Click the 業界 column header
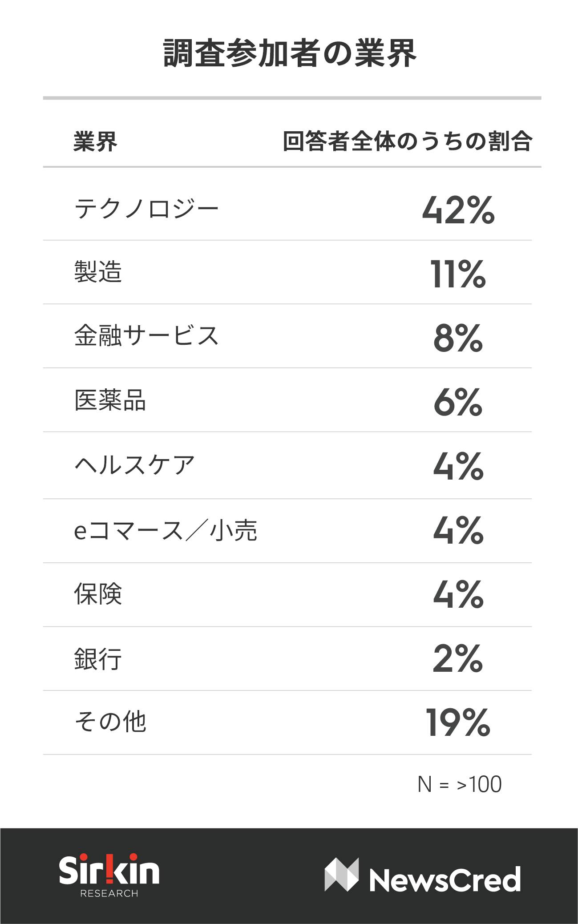Screen dimensions: 578x924 click(x=95, y=141)
